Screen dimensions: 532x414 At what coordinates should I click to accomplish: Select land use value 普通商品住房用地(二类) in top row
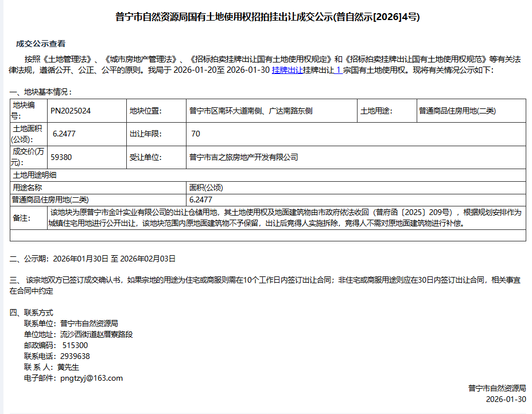pos(457,111)
